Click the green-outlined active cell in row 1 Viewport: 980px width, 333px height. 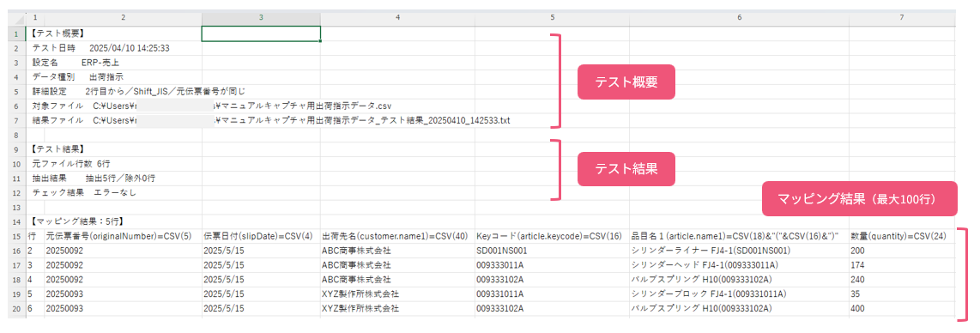pyautogui.click(x=261, y=33)
